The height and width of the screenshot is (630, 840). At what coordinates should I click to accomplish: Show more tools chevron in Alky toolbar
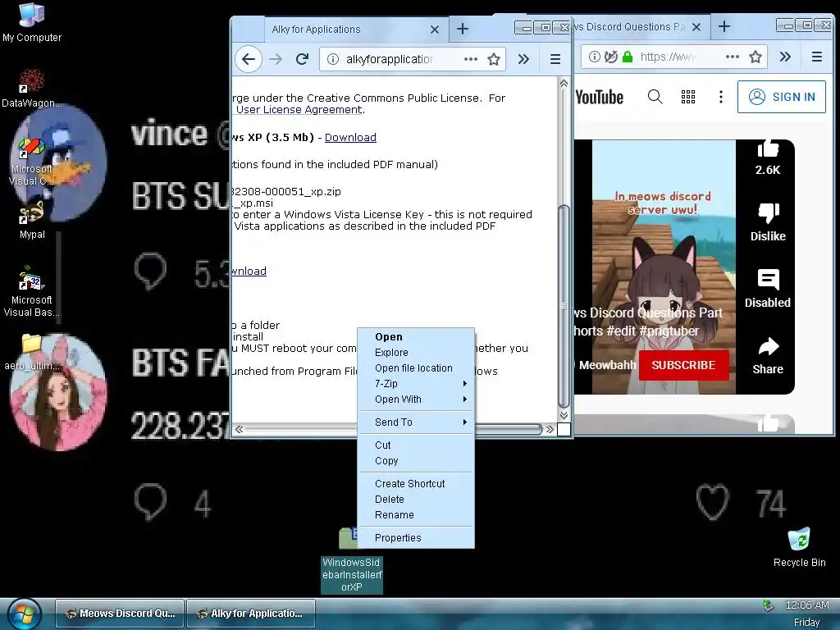click(523, 59)
